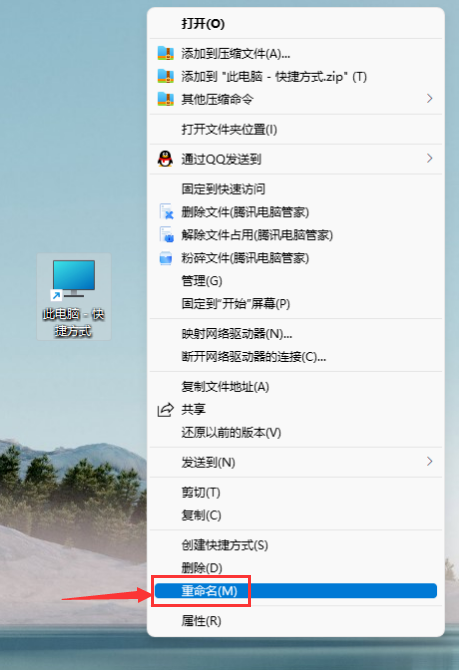Expand the 其他压缩命令 submenu arrow

click(x=430, y=99)
